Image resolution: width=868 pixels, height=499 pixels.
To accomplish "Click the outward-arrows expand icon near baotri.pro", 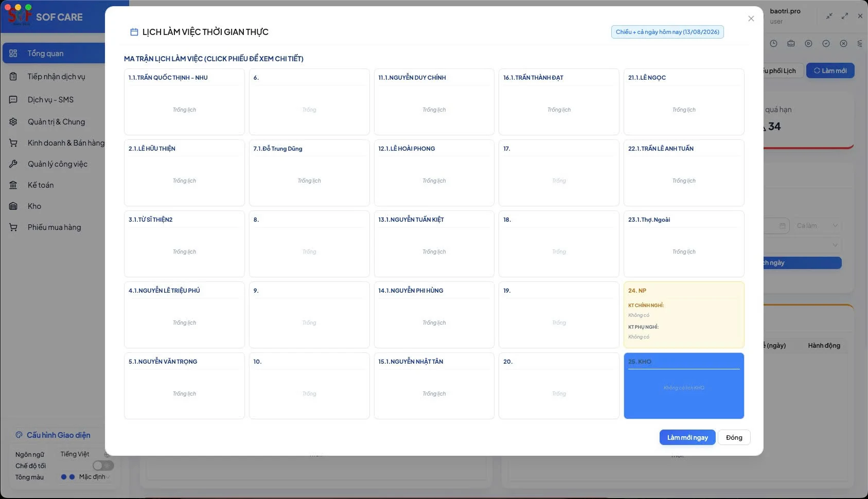I will coord(844,16).
